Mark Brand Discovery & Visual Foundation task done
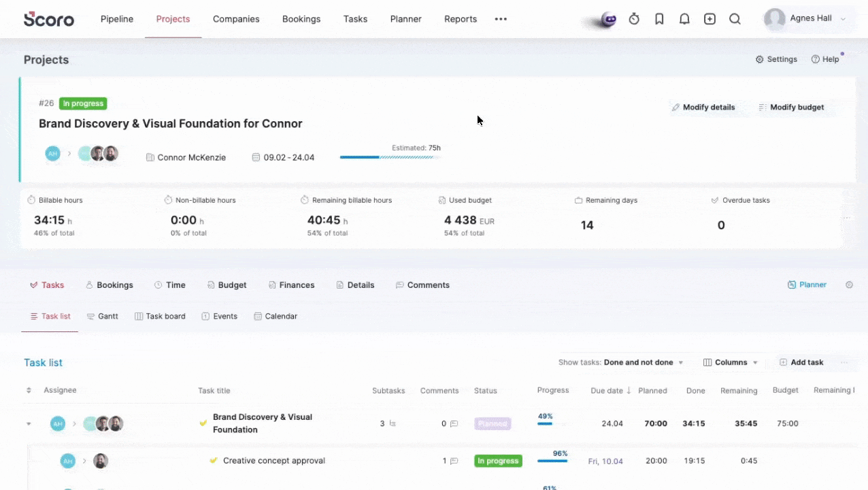The height and width of the screenshot is (490, 868). 203,423
